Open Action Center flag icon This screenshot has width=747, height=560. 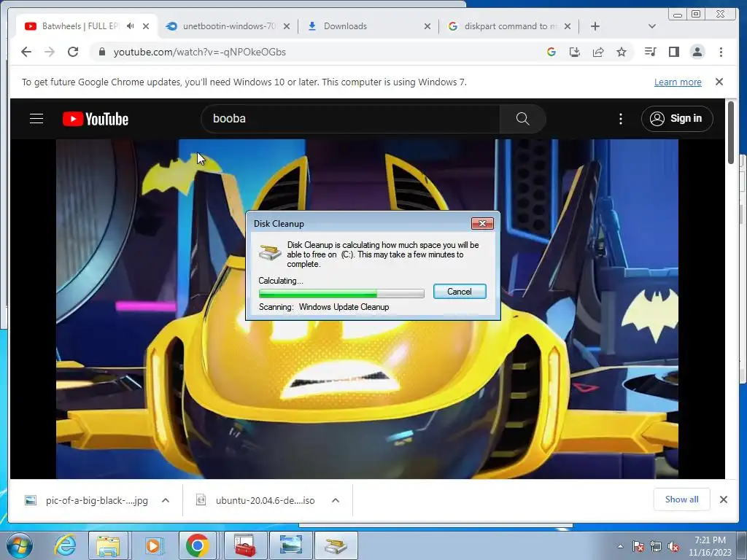coord(638,547)
